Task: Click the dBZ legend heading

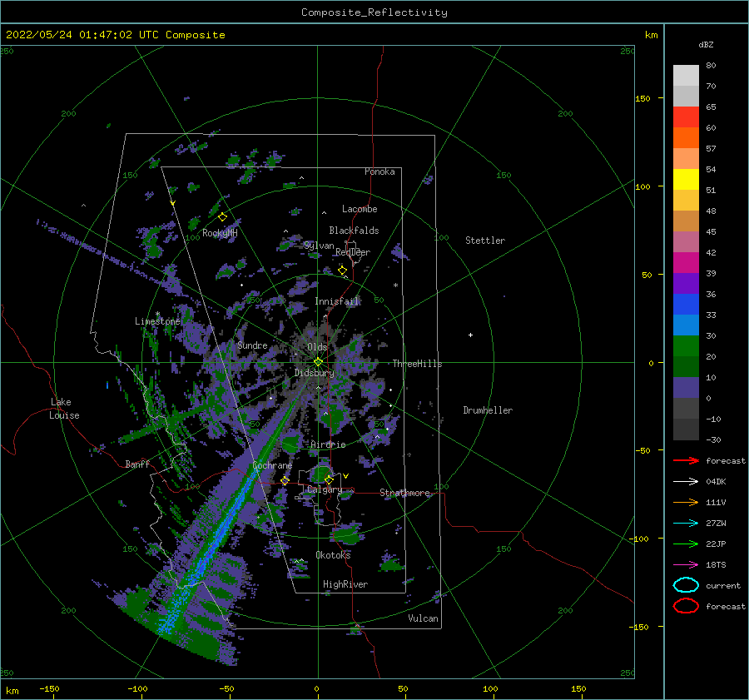Action: point(706,44)
